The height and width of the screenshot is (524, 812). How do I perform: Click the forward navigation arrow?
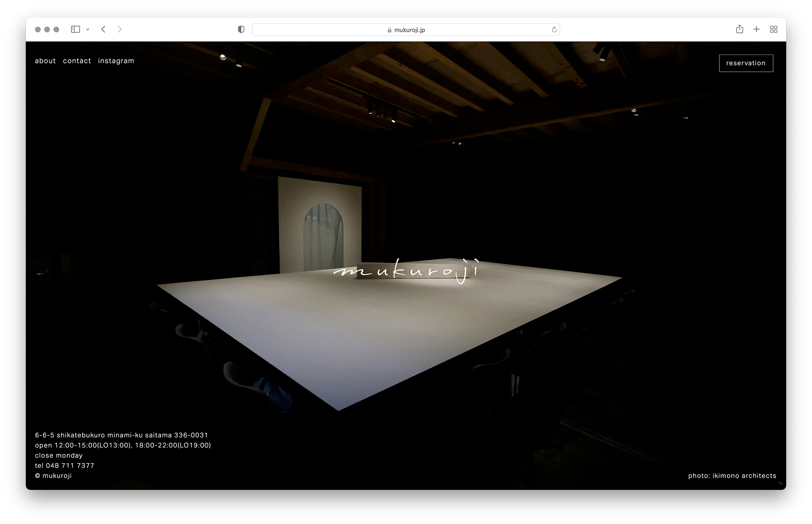(x=120, y=30)
